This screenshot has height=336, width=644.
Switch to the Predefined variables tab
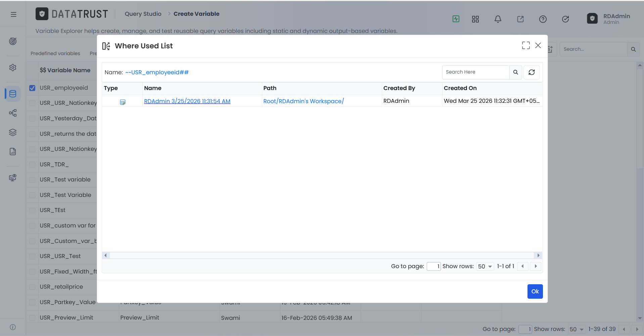coord(55,53)
